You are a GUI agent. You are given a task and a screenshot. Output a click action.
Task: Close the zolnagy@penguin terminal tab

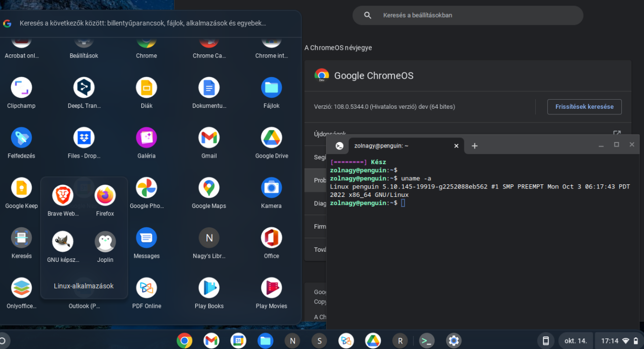(456, 146)
